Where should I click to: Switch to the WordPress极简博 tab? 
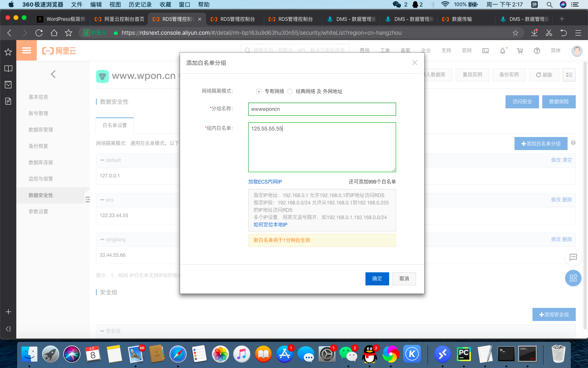(x=62, y=19)
